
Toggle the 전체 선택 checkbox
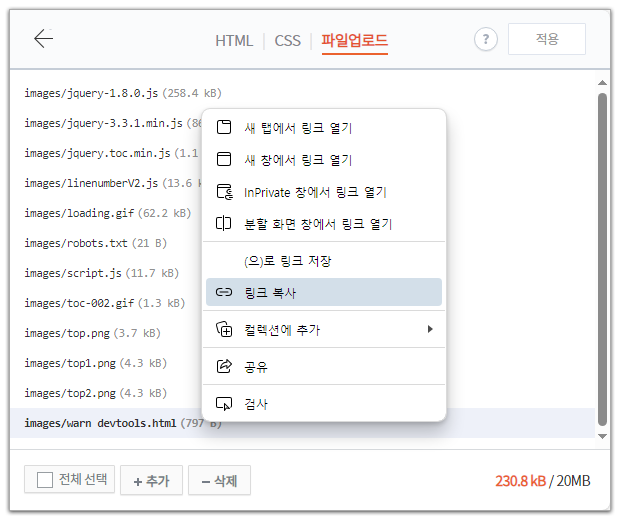coord(45,480)
